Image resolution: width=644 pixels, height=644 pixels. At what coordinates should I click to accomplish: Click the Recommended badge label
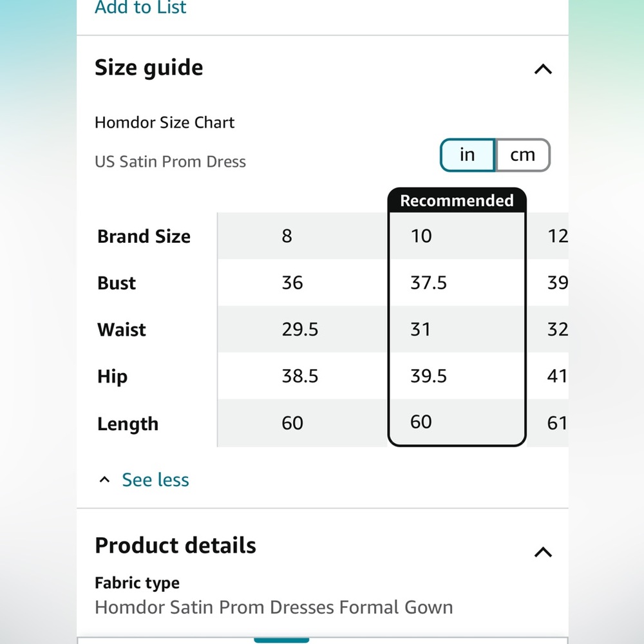point(457,200)
